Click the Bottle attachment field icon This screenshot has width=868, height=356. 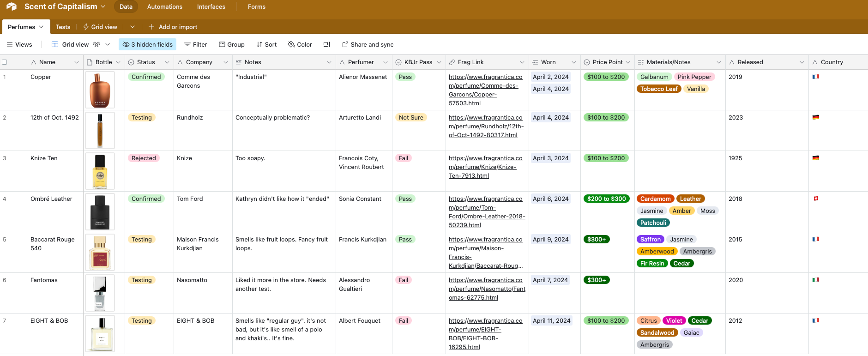(x=90, y=62)
